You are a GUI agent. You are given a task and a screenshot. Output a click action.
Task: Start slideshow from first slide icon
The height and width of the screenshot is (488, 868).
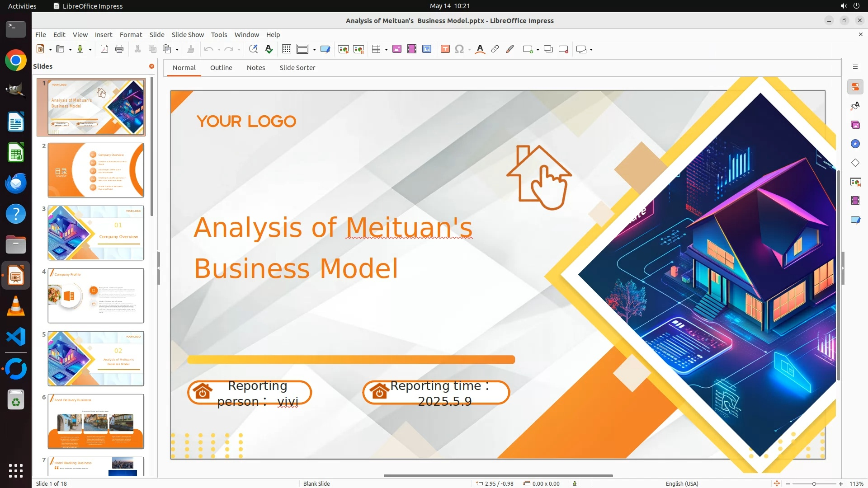(x=344, y=49)
